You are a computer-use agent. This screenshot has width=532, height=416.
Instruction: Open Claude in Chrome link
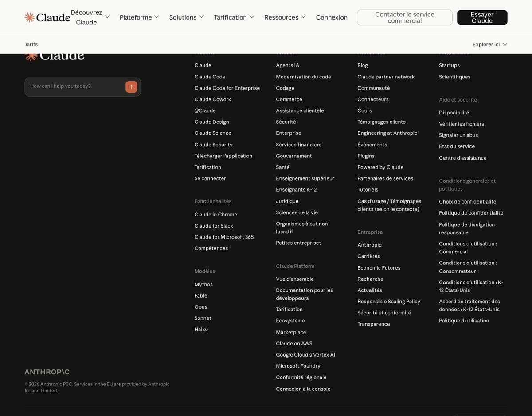tap(215, 214)
